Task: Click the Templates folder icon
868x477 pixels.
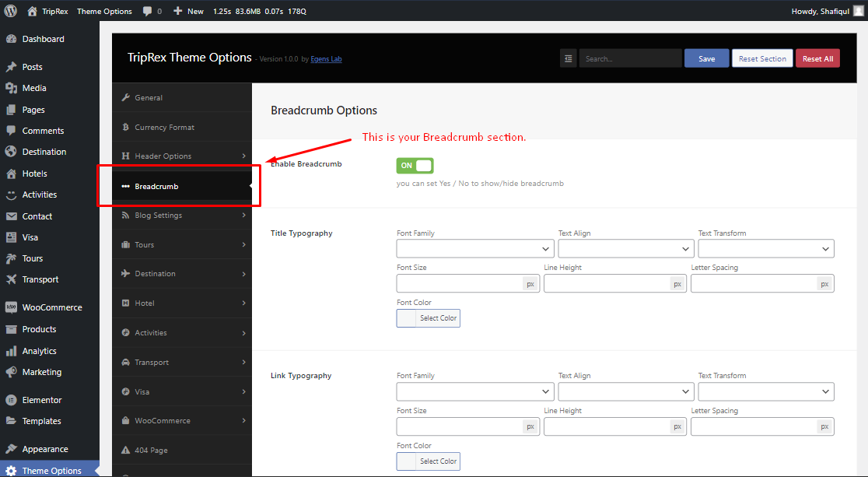Action: [11, 421]
